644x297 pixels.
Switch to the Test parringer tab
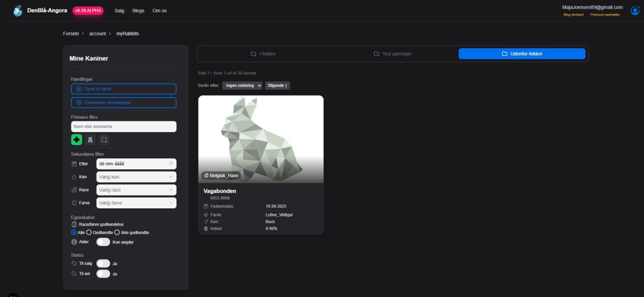pyautogui.click(x=392, y=54)
